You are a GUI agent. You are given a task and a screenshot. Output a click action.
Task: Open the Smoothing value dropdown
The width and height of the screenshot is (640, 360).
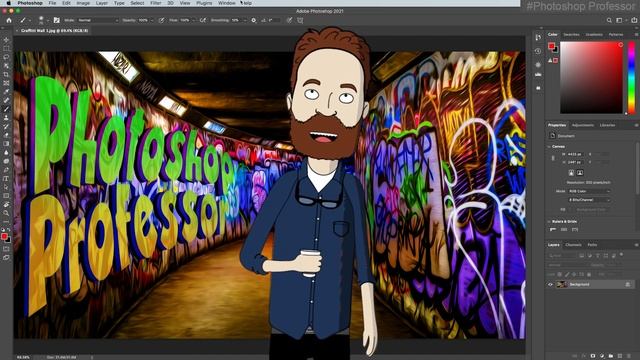pos(244,20)
